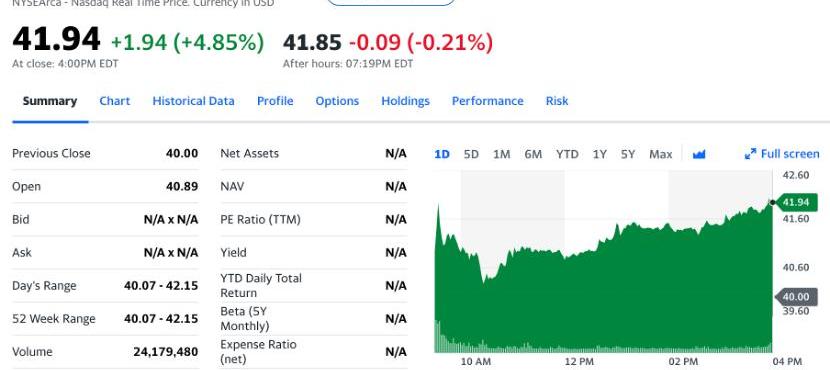Select the Summary tab

50,101
